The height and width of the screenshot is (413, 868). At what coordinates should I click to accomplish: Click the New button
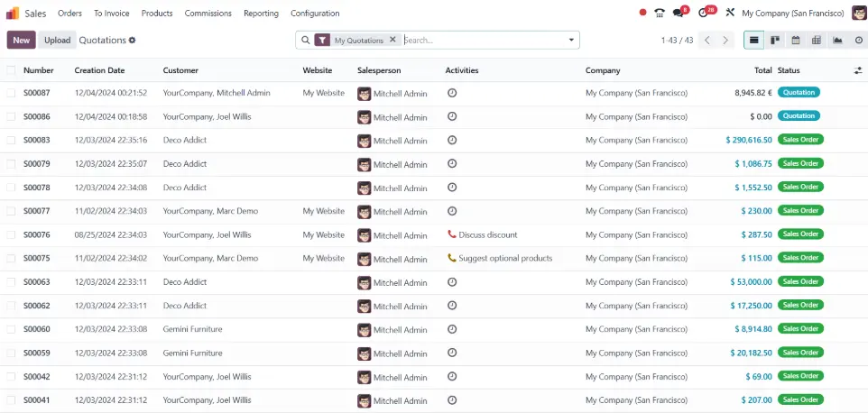[22, 40]
